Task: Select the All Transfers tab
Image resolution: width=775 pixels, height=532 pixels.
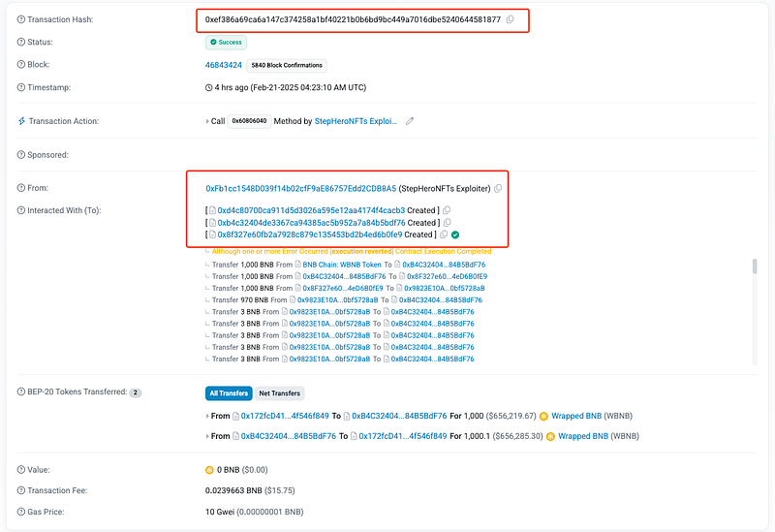Action: (x=229, y=392)
